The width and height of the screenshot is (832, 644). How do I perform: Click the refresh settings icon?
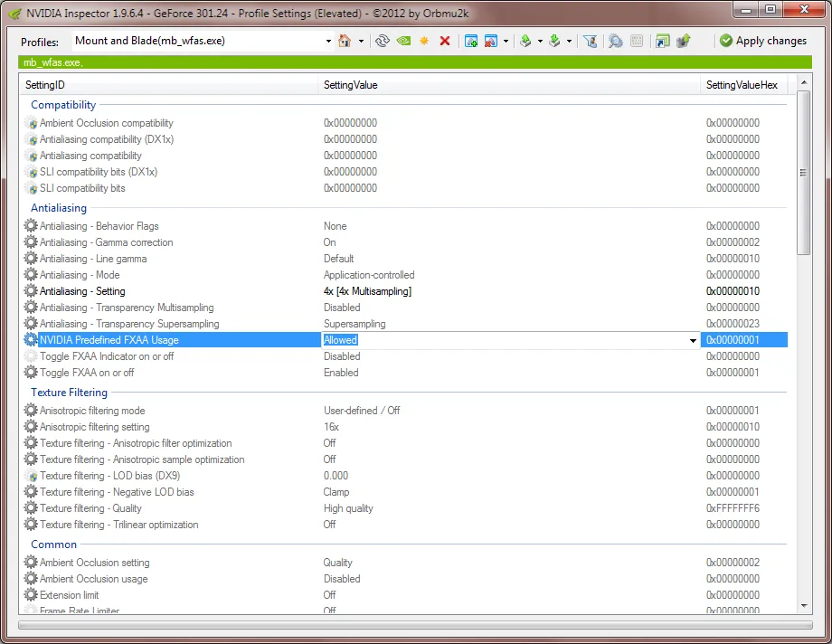[x=382, y=41]
